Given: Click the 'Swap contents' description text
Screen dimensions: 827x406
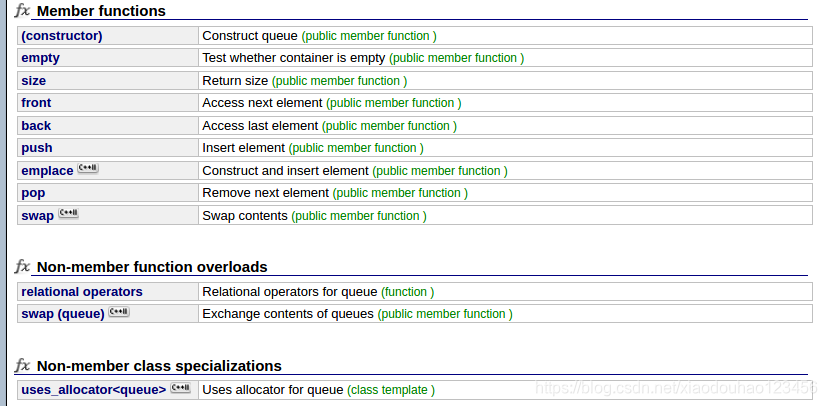Looking at the screenshot, I should pos(245,216).
